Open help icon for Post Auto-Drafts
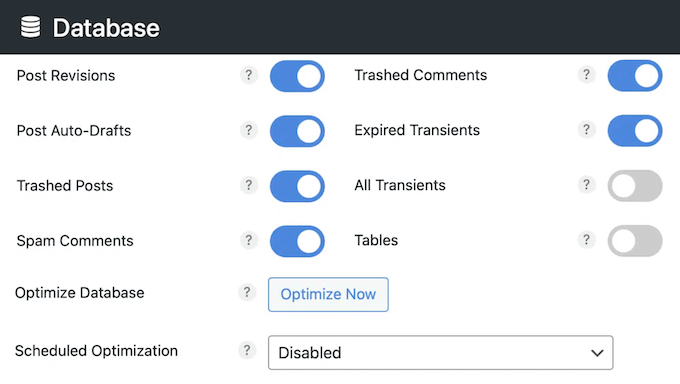Screen dimensions: 680x384 click(x=249, y=130)
